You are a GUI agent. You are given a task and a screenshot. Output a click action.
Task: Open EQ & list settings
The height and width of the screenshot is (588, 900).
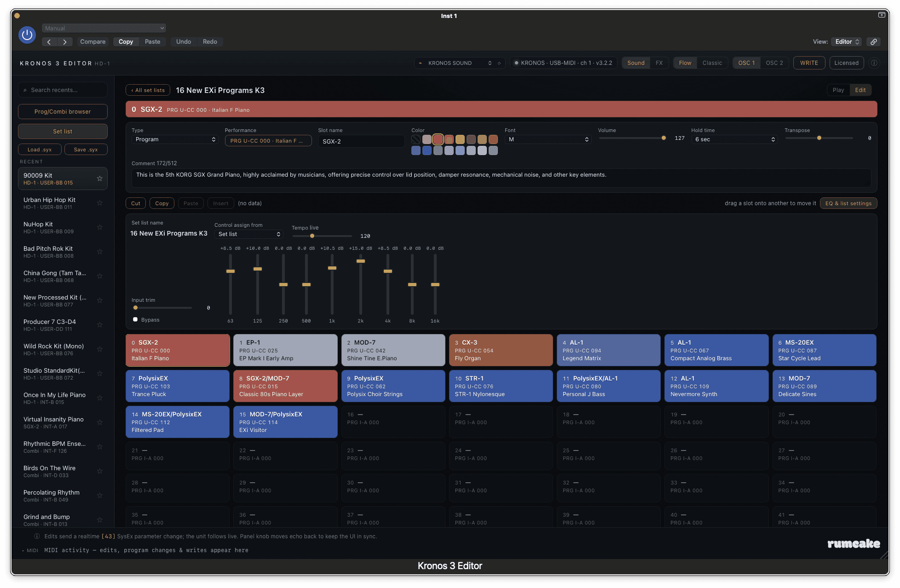(x=848, y=203)
